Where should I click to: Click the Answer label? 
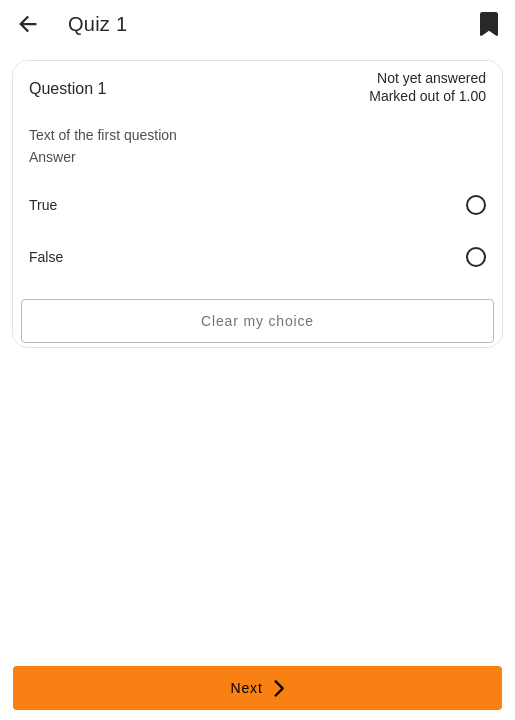[52, 157]
